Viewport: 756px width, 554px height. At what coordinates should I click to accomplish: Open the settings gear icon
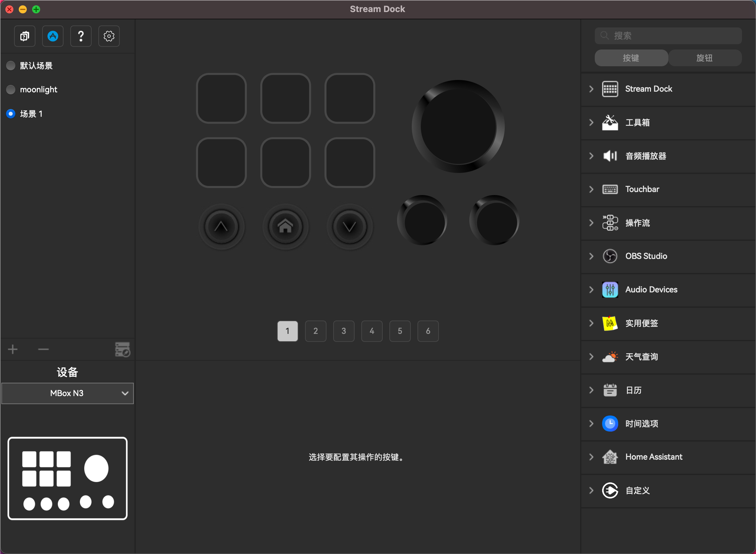click(109, 36)
